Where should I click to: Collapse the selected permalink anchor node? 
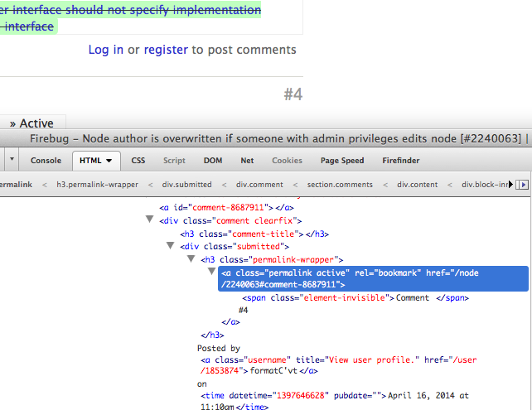point(212,273)
